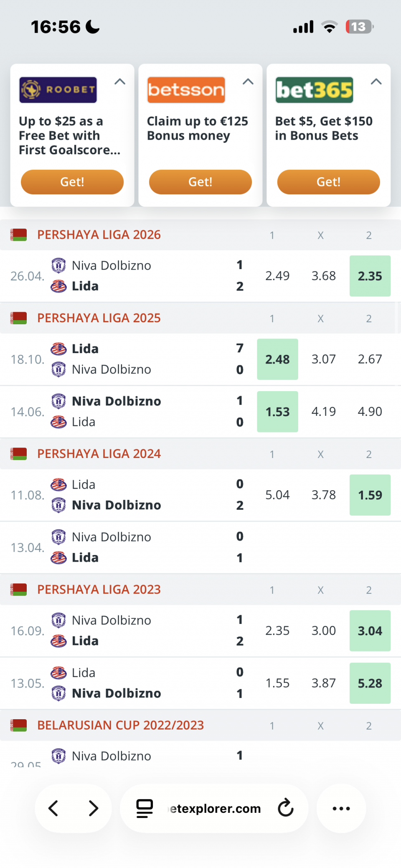Screen dimensions: 401x868
Task: Select the highlighted 2.48 home odds
Action: tap(278, 359)
